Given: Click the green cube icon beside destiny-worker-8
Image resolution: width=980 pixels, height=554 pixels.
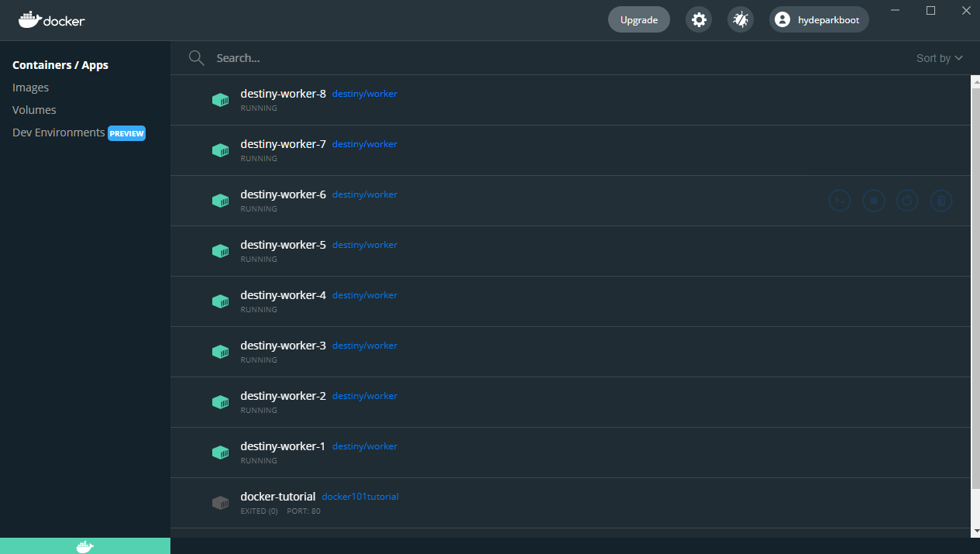Looking at the screenshot, I should [220, 100].
